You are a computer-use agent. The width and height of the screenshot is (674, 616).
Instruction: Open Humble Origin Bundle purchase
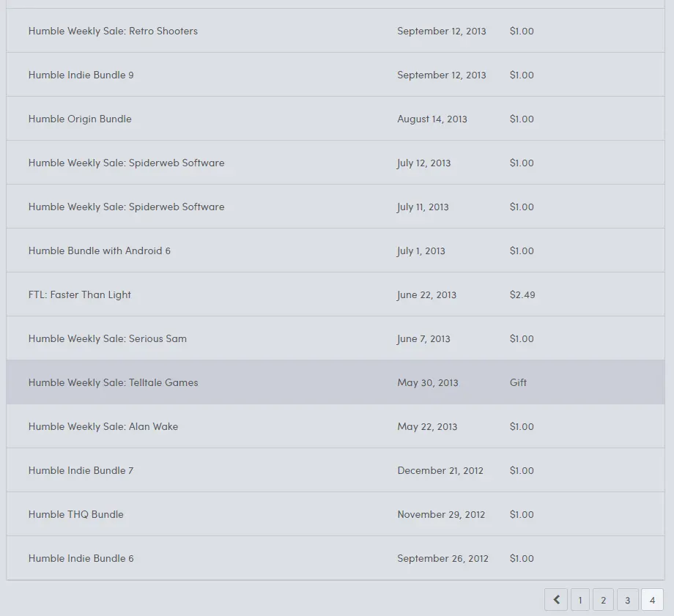336,119
